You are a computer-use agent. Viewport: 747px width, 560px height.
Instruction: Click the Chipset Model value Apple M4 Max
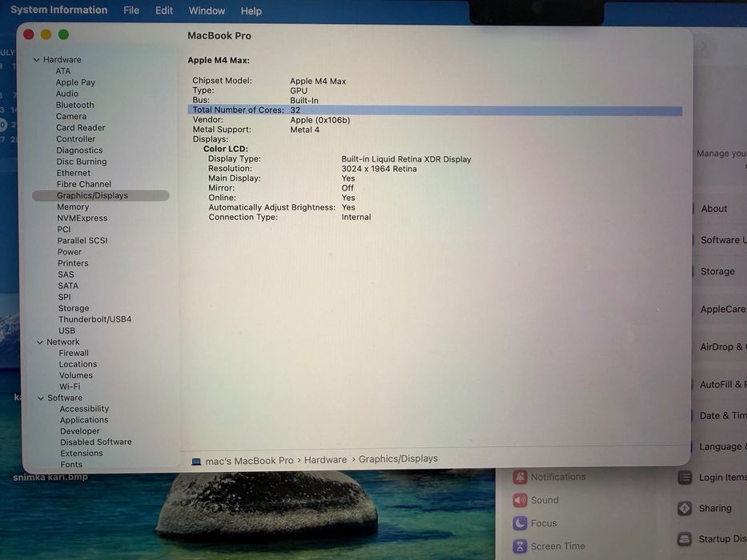[x=318, y=82]
